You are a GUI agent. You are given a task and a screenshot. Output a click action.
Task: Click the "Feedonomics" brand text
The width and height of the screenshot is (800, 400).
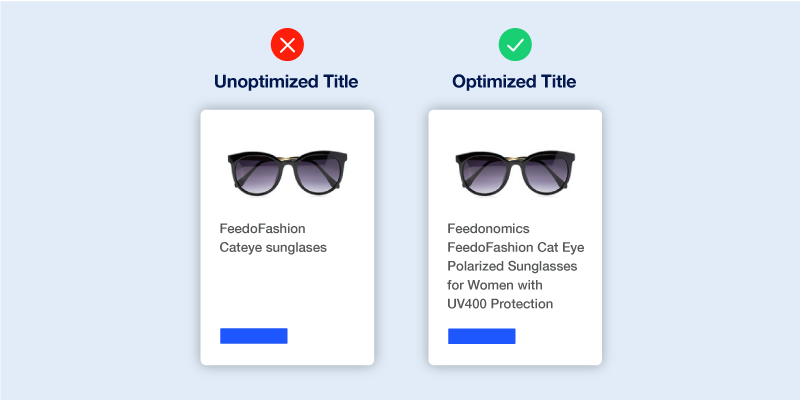tap(488, 229)
